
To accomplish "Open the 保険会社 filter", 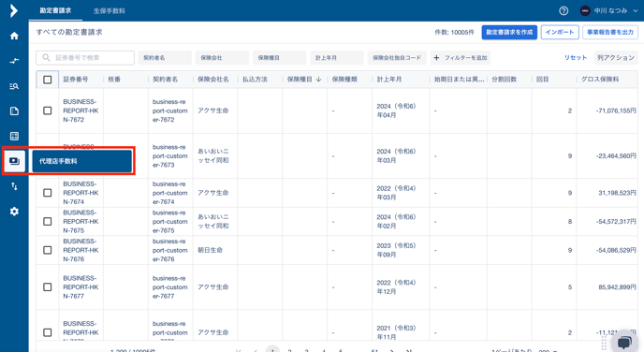I will (222, 57).
